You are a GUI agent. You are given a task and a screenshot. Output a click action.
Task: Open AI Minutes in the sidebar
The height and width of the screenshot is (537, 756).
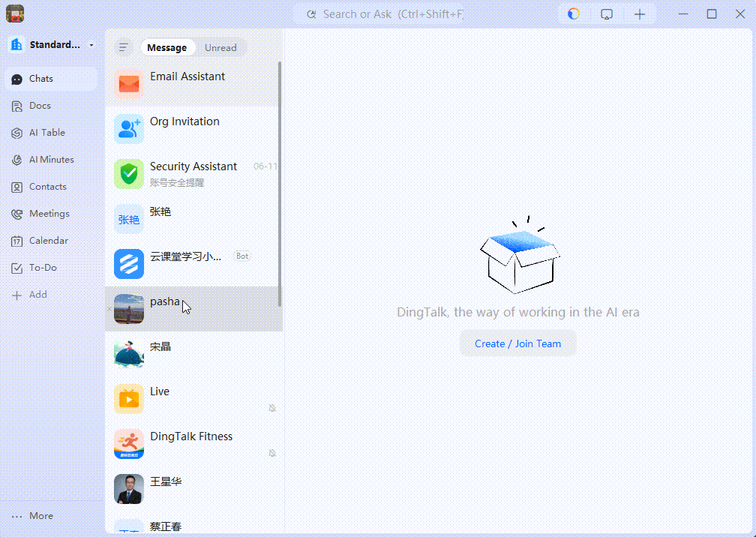click(x=16, y=160)
